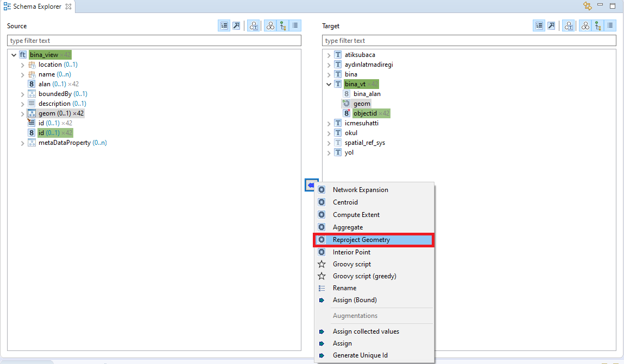Toggle the rightmost lines icon in Target toolbar

(x=610, y=26)
